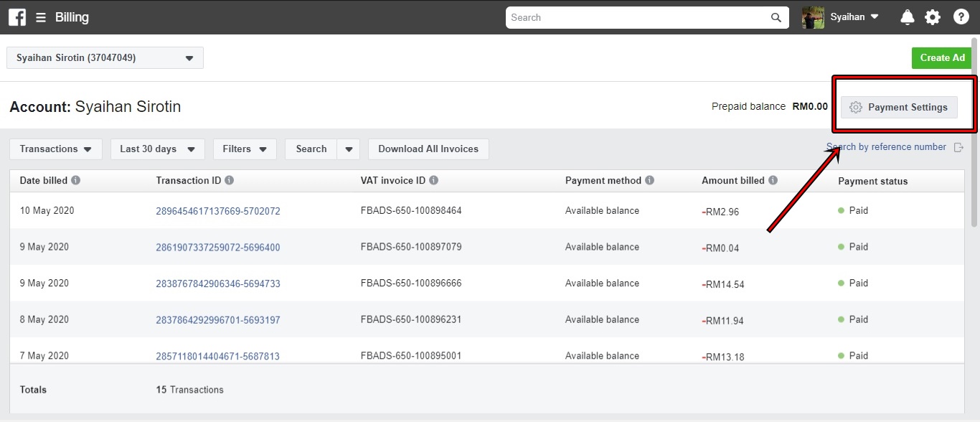This screenshot has height=422, width=980.
Task: Click the amount RM2.96
Action: (720, 212)
